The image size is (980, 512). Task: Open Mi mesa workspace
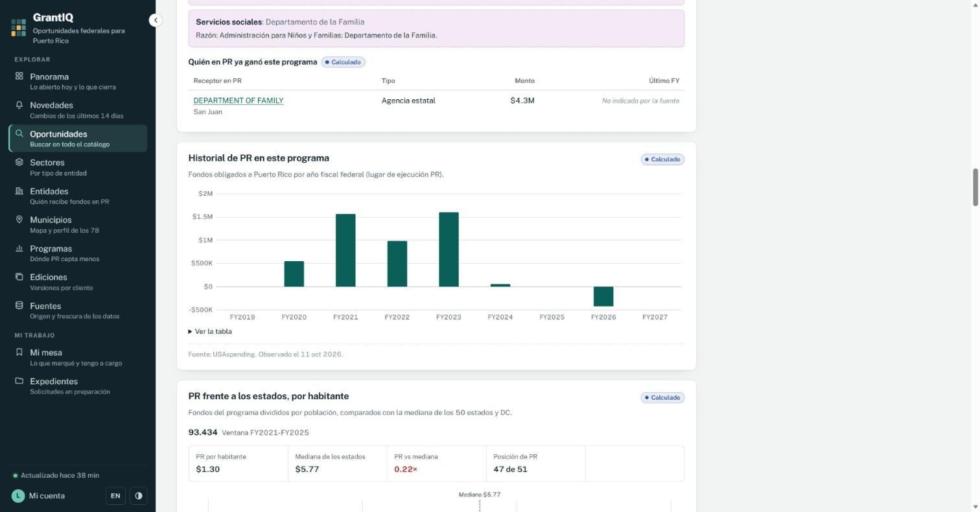(78, 357)
